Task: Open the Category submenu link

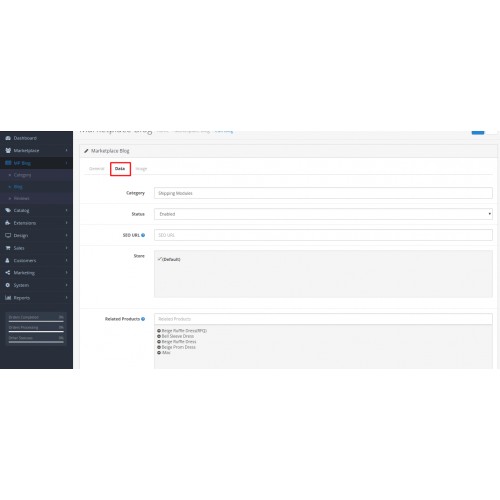Action: click(22, 175)
